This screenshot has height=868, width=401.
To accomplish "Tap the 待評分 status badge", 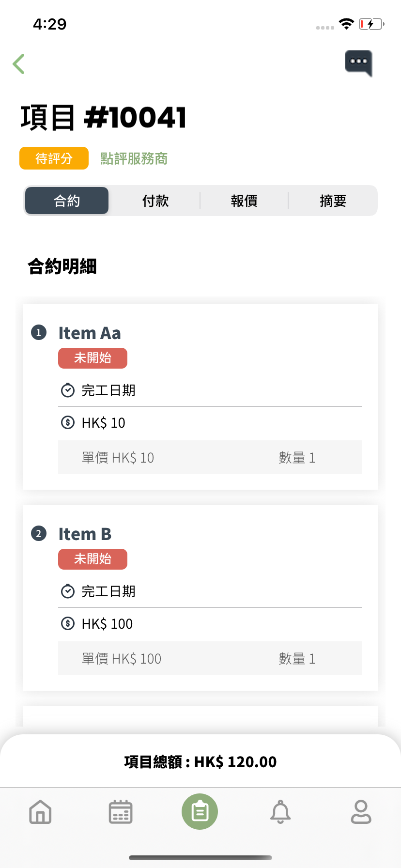I will click(54, 158).
